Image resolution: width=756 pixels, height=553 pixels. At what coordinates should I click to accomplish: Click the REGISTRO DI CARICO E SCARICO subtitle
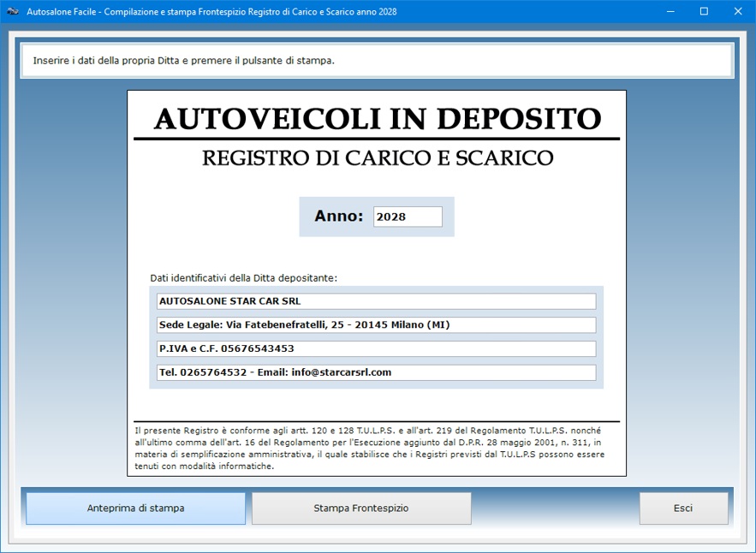(378, 158)
